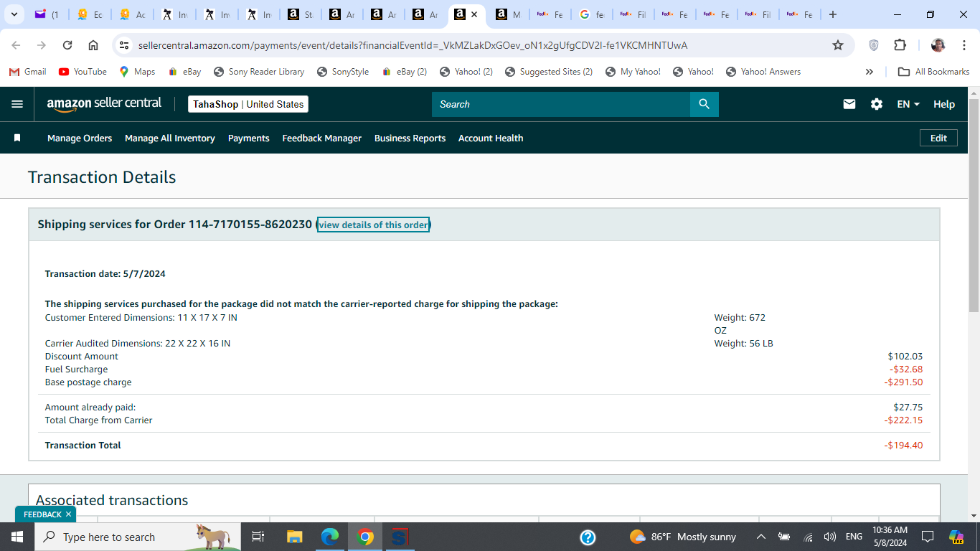Click the Help link

click(x=944, y=104)
